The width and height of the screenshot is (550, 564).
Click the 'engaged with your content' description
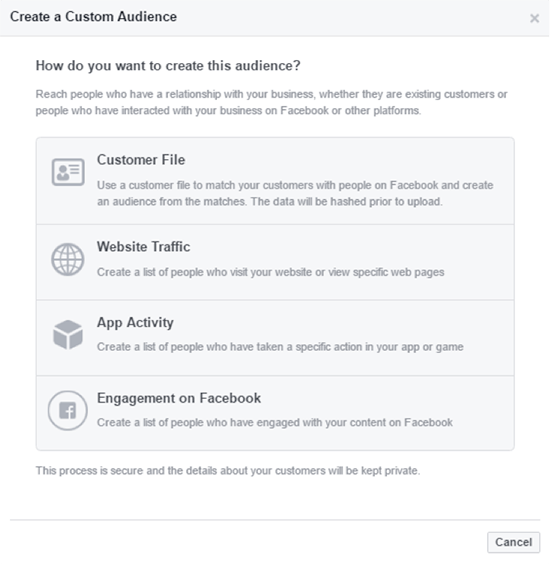(x=275, y=423)
